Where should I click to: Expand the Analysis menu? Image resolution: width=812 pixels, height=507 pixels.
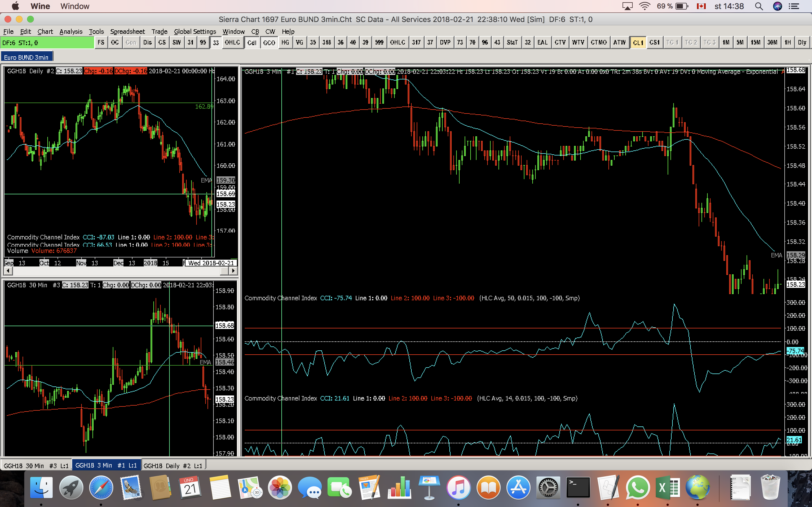(71, 32)
